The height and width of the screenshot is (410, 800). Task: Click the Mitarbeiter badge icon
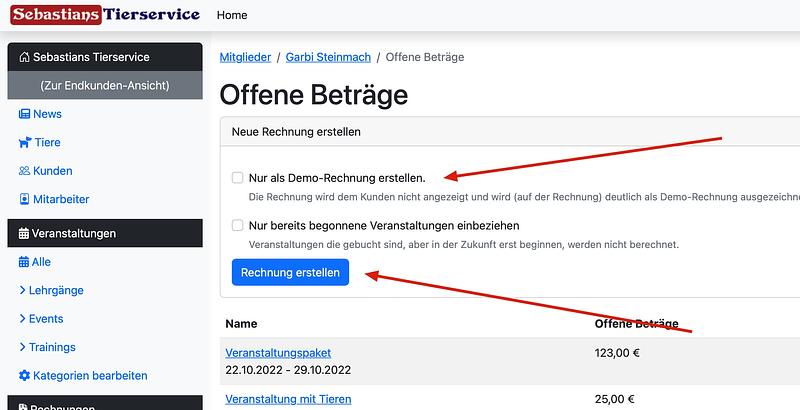[x=24, y=199]
